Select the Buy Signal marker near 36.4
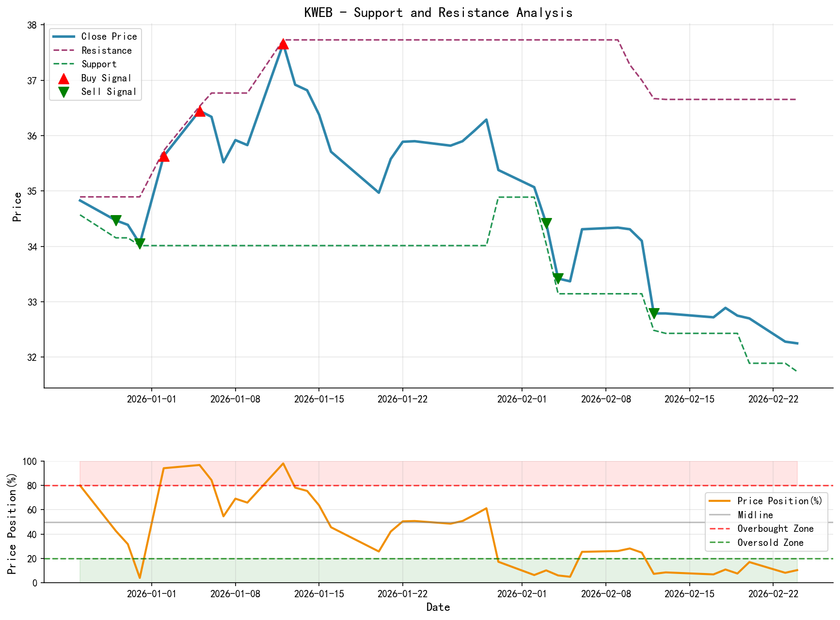The image size is (840, 620). (200, 112)
